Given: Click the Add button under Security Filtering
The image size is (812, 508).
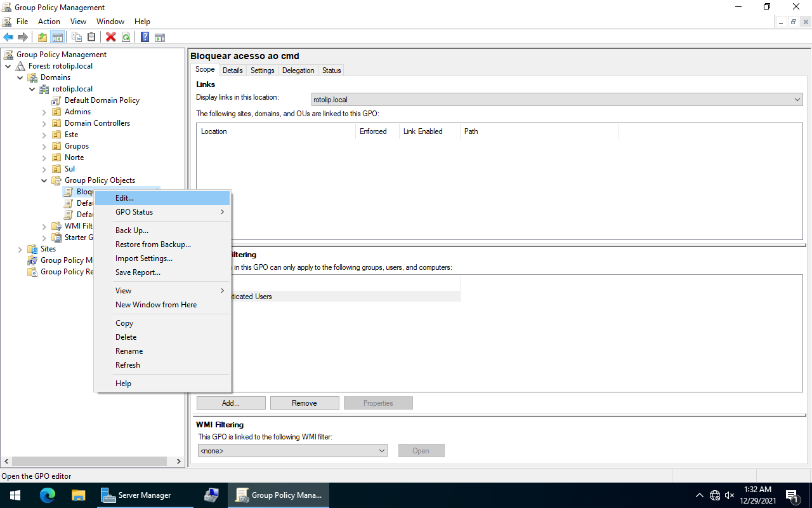Looking at the screenshot, I should point(231,403).
